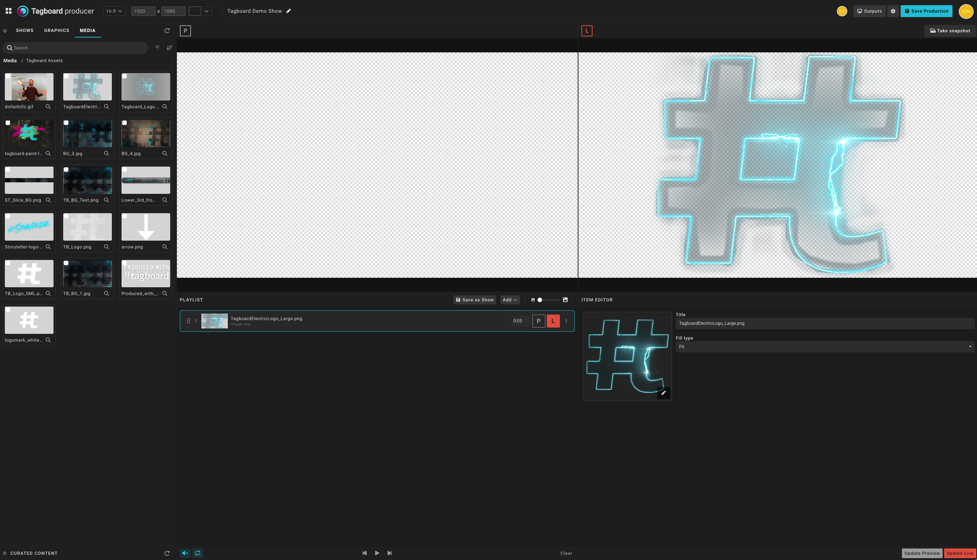Viewport: 977px width, 560px height.
Task: Preview arrow.png with magnifier icon
Action: (165, 247)
